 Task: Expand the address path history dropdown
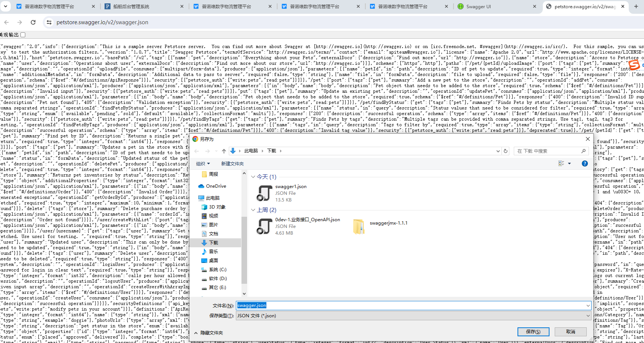coord(498,151)
